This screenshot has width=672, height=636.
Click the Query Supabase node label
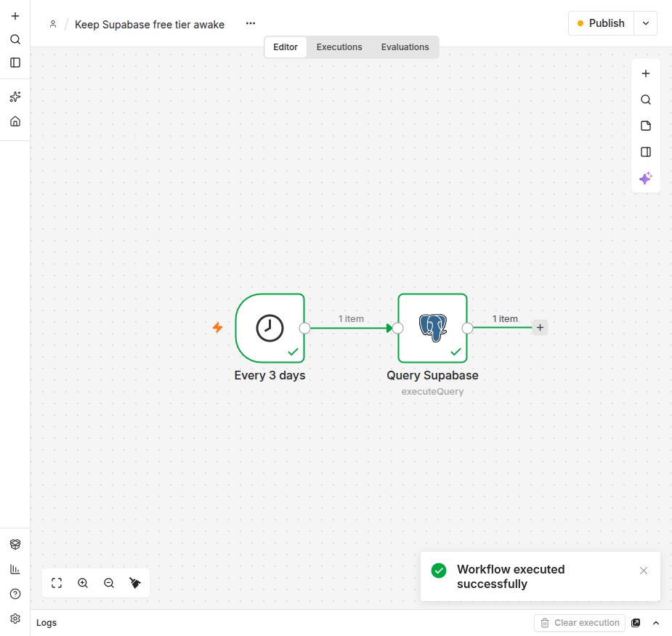pyautogui.click(x=432, y=375)
